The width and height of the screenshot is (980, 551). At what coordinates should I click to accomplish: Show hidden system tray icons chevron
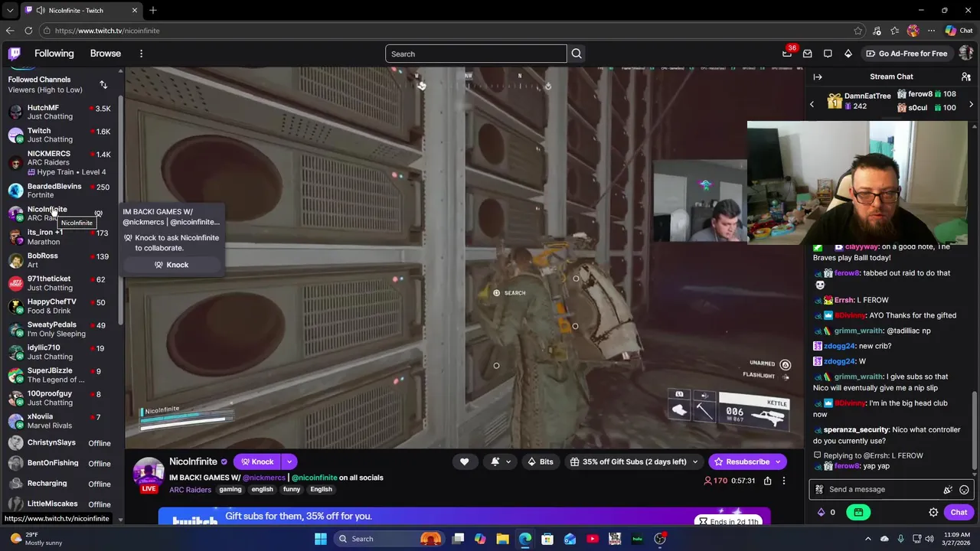coord(867,539)
